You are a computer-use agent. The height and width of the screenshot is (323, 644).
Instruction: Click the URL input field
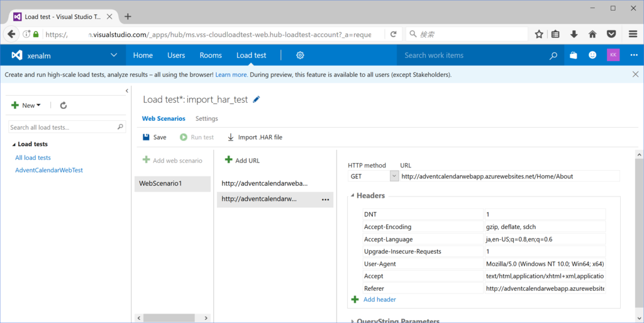pos(509,176)
